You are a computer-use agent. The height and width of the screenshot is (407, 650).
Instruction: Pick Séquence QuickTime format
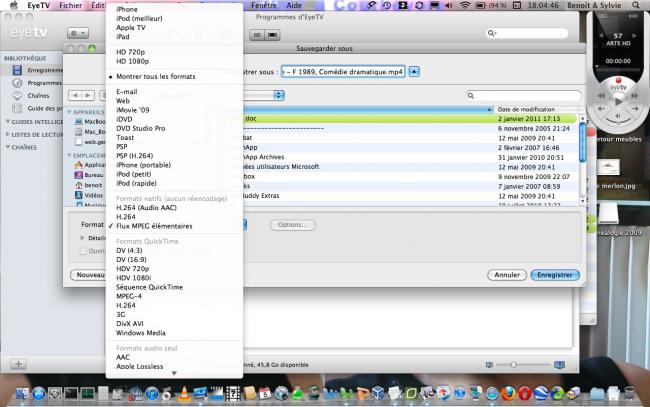point(149,287)
